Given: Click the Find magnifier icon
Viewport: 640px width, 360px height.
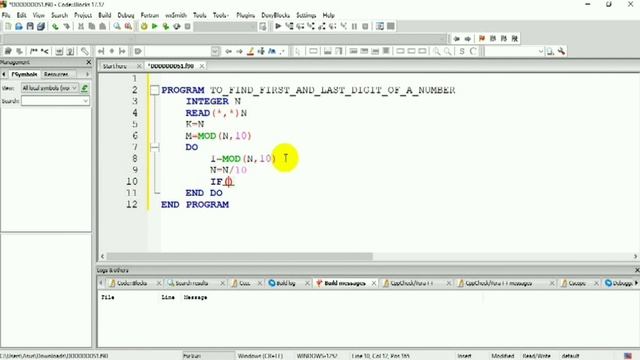Looking at the screenshot, I should point(117,27).
